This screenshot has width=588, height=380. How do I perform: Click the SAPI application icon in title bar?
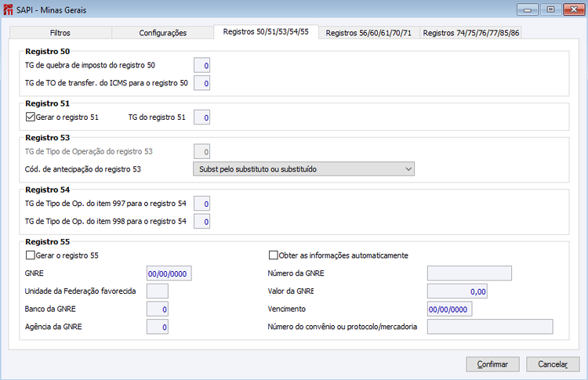(x=8, y=9)
